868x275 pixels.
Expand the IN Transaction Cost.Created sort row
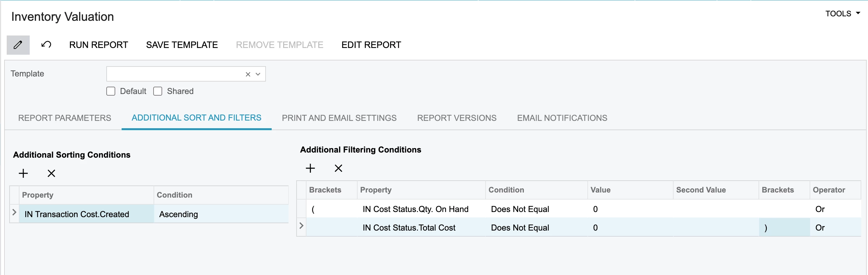[14, 212]
